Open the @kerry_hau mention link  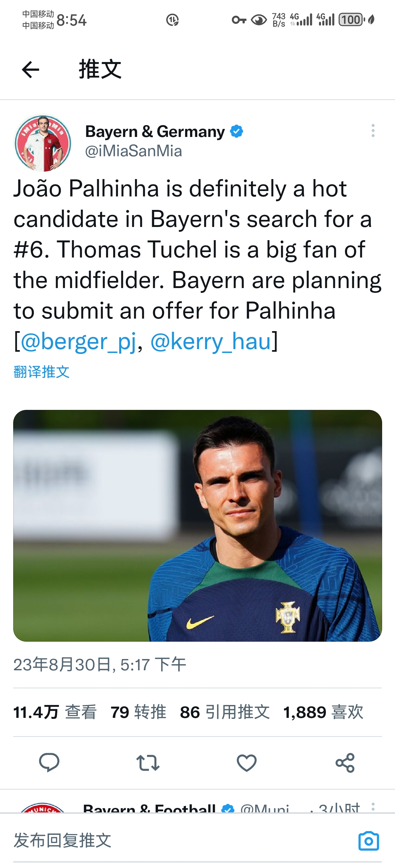click(211, 341)
